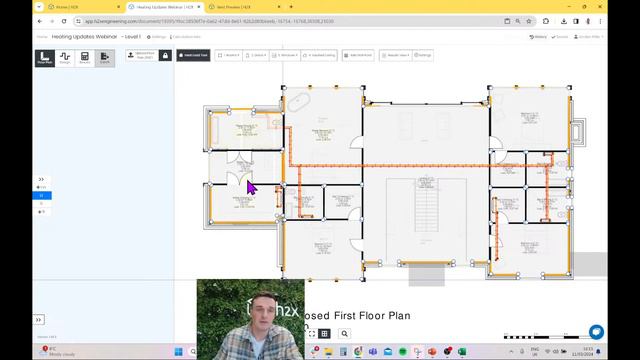The image size is (640, 360).
Task: Select the highlighted blue level row
Action: point(42,196)
